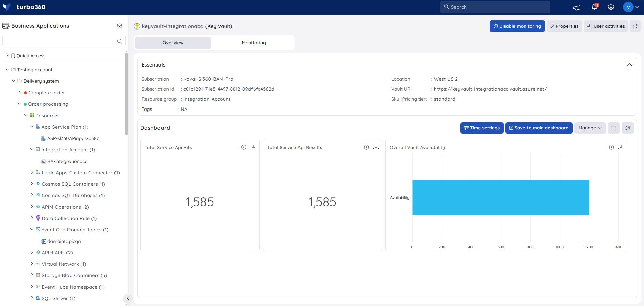Click Subscription Id value
Viewport: 644px width, 306px height.
pyautogui.click(x=229, y=89)
